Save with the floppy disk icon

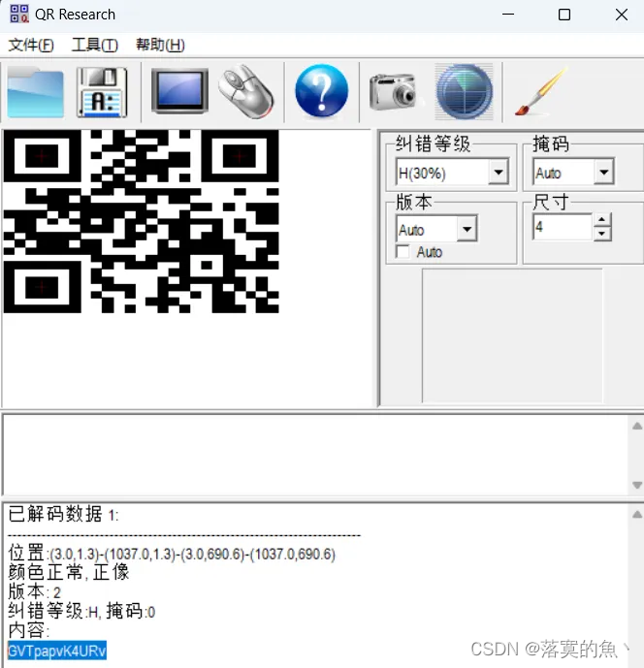102,92
